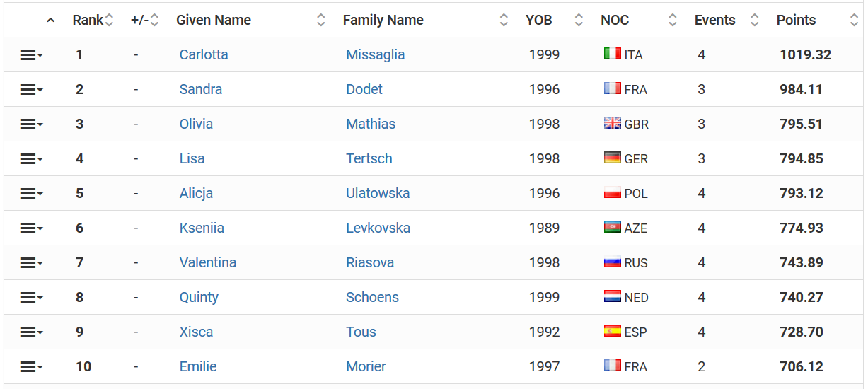Open the row dropdown for Xisca Tous

coord(31,332)
